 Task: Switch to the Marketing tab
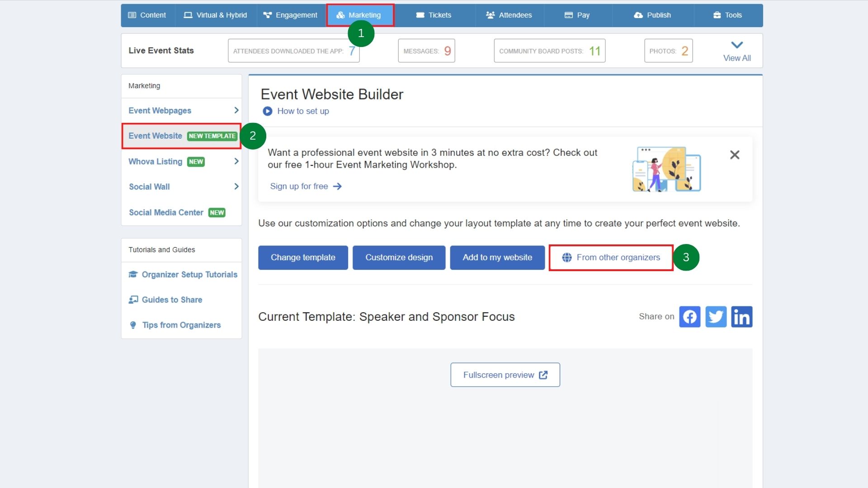point(360,15)
